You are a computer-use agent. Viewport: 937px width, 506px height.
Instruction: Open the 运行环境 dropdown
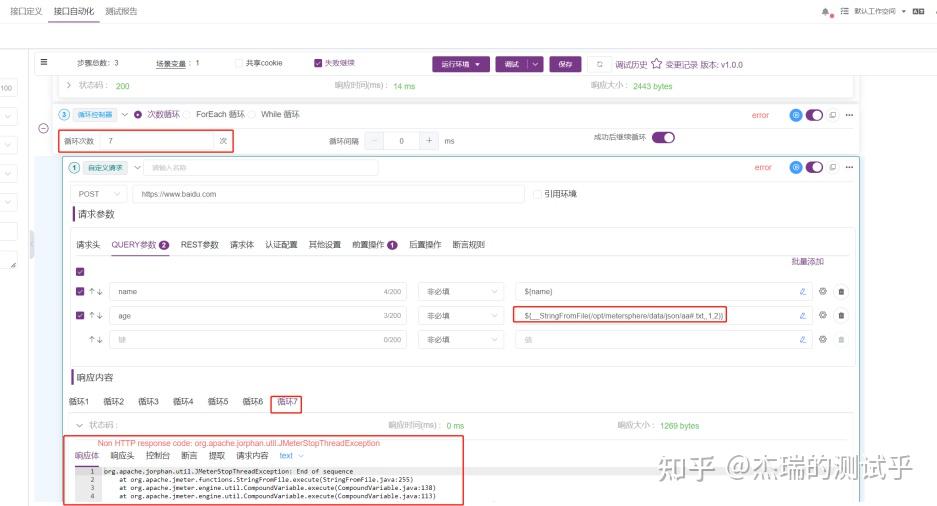pos(461,64)
